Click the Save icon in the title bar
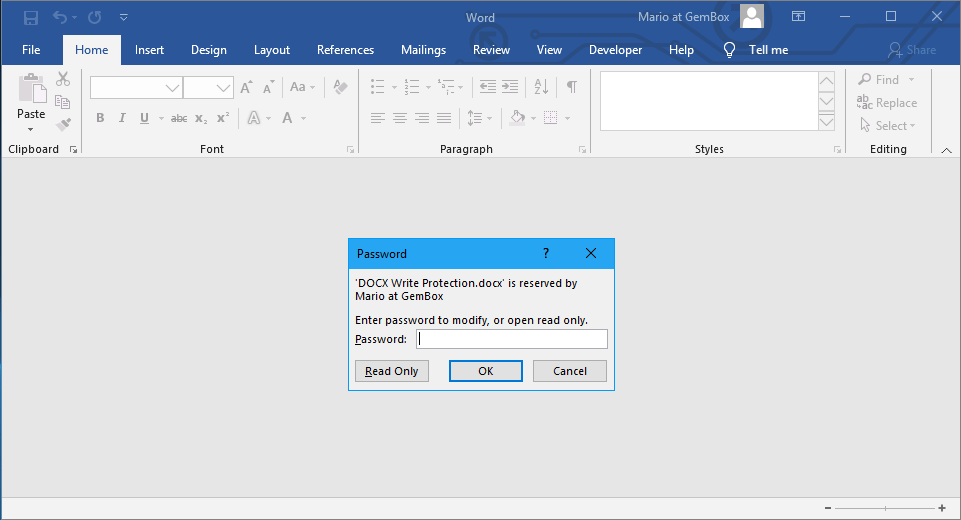The width and height of the screenshot is (961, 520). pos(31,17)
